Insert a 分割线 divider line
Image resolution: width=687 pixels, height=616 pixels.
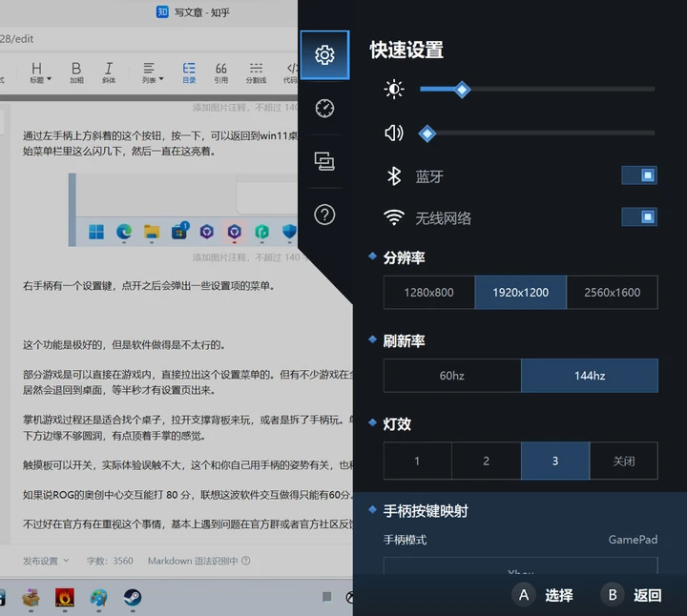point(256,72)
